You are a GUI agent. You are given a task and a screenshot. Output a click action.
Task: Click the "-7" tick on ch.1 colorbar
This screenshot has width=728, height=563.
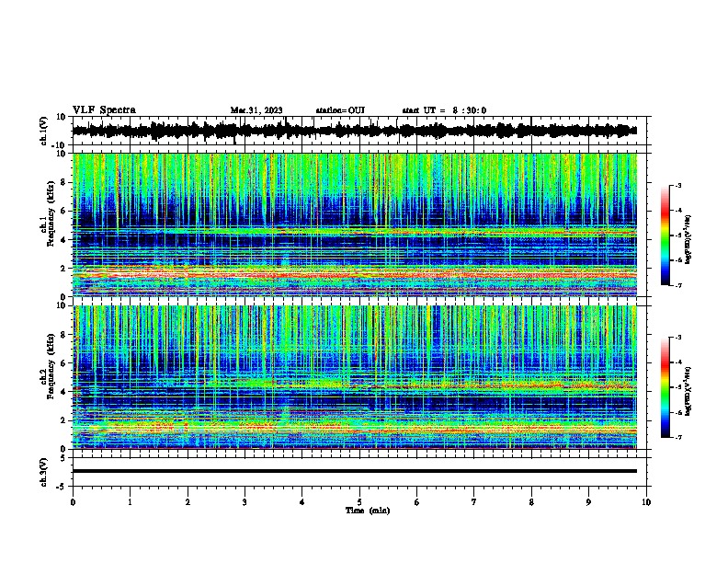678,285
